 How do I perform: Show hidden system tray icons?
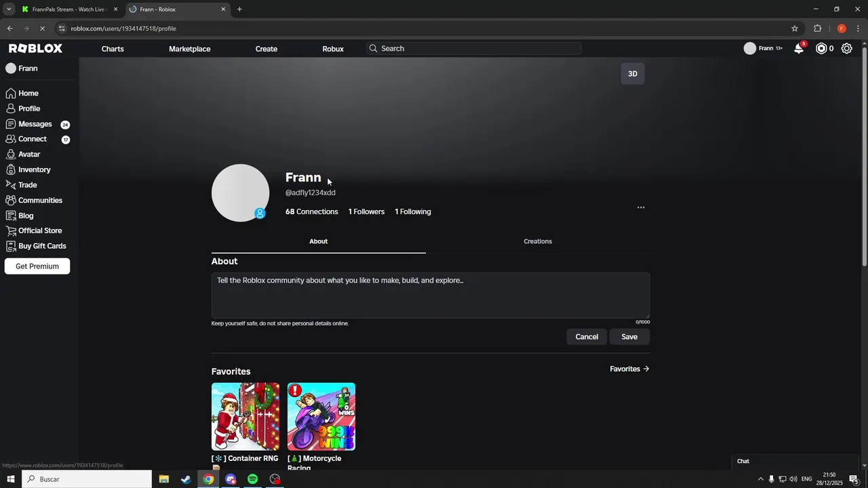[760, 479]
